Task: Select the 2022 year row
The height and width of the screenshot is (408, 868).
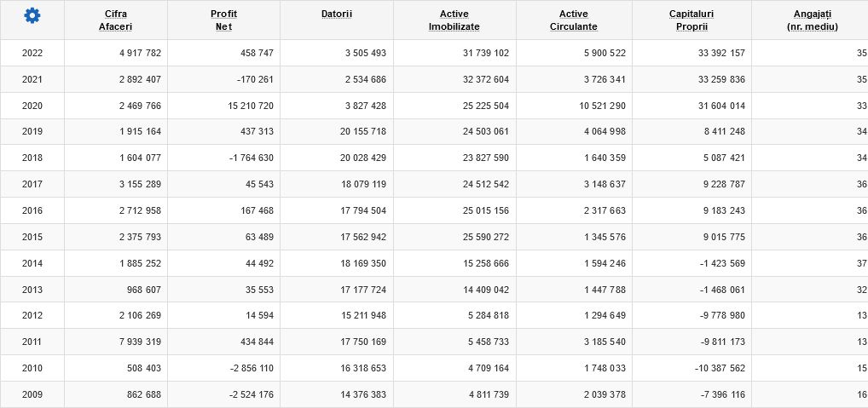Action: 434,53
